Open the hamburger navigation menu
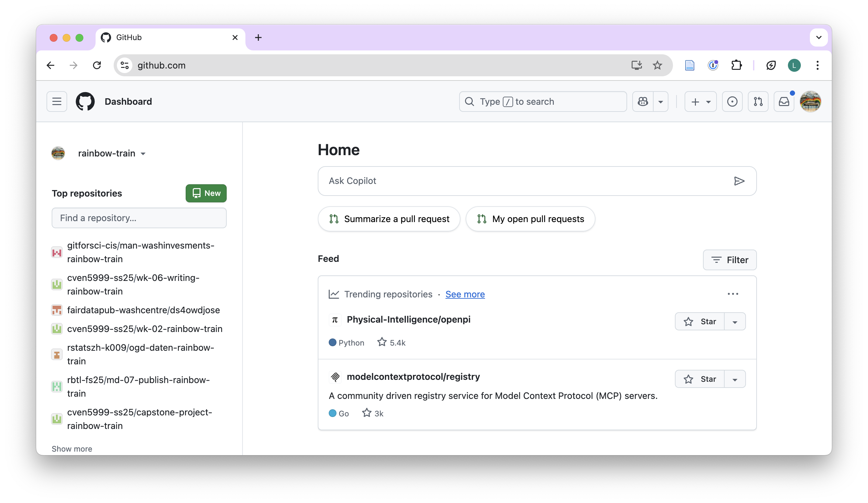Viewport: 868px width, 503px height. pyautogui.click(x=57, y=102)
